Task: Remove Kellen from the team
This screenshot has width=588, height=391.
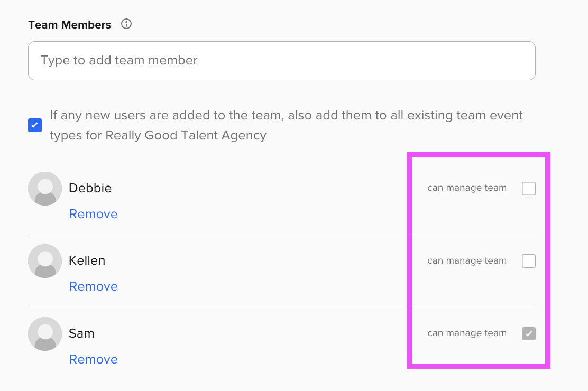Action: coord(94,286)
